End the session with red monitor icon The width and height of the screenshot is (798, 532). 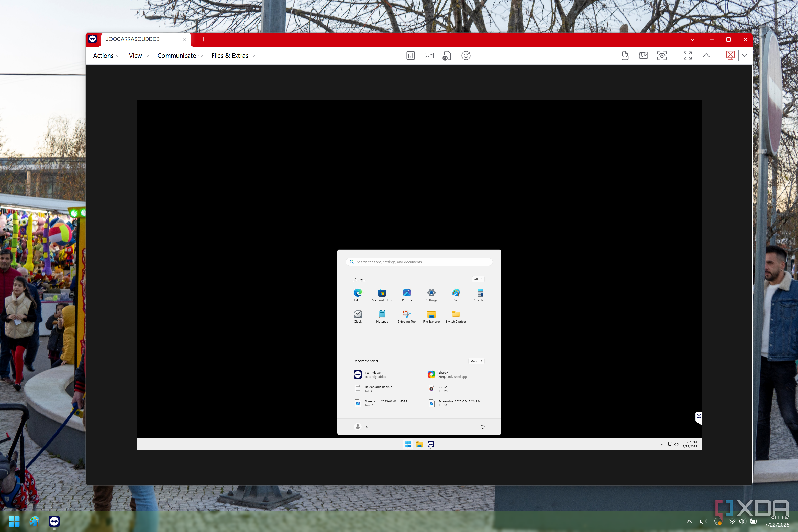click(x=730, y=55)
